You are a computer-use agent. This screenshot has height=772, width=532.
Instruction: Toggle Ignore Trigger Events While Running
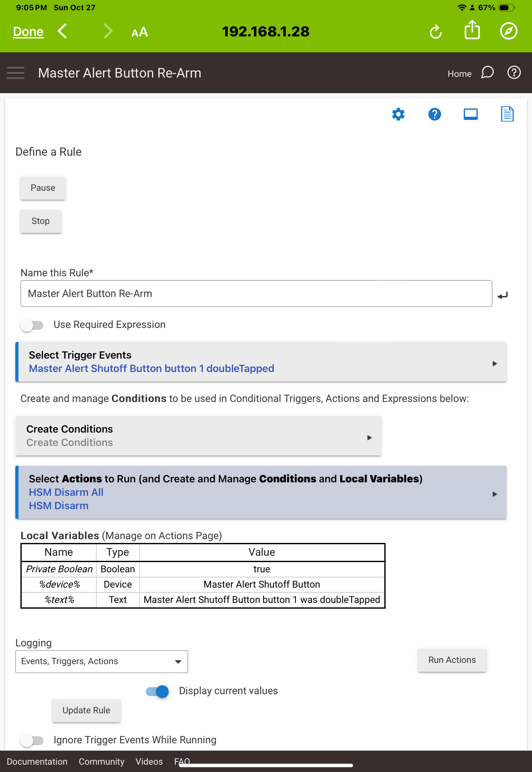32,740
